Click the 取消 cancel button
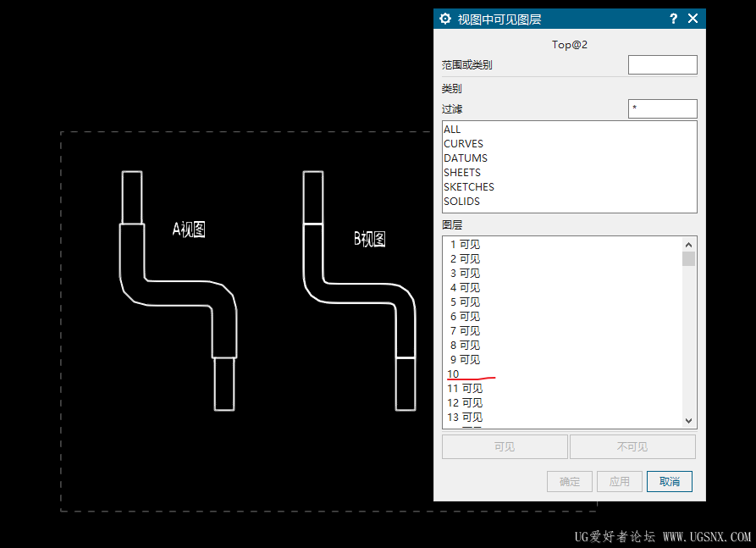This screenshot has height=548, width=756. [x=669, y=482]
